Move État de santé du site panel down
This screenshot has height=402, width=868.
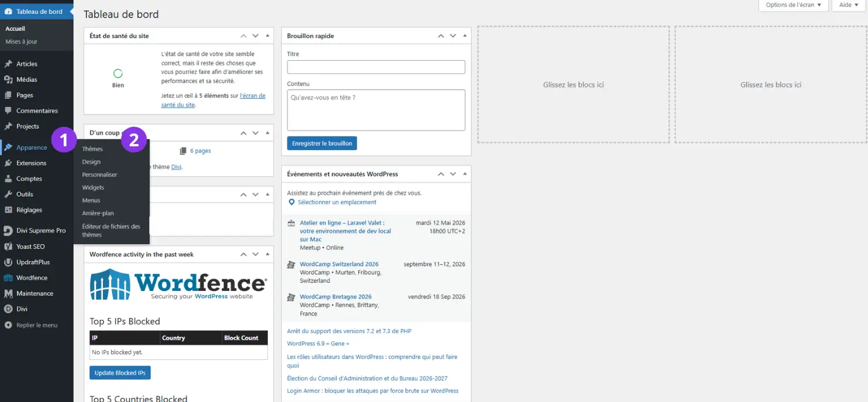coord(256,36)
